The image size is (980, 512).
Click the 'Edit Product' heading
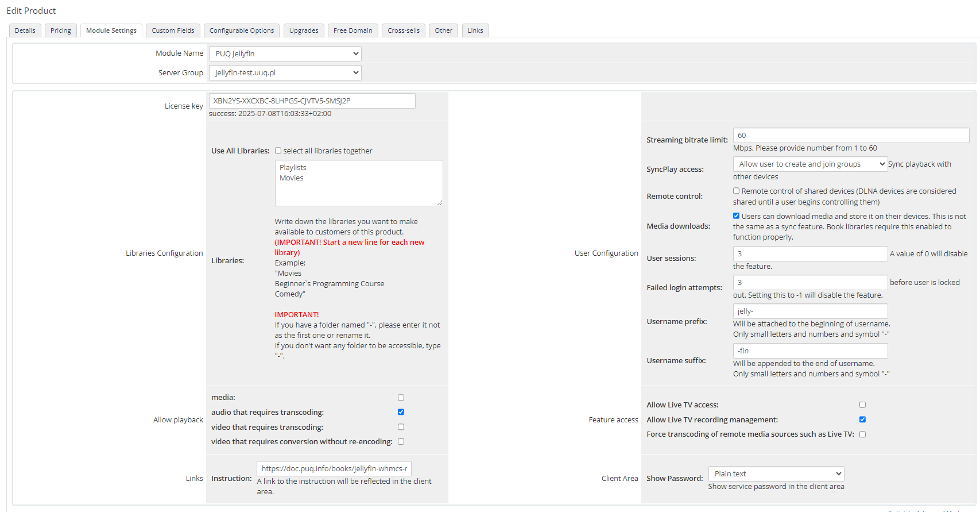click(x=31, y=10)
